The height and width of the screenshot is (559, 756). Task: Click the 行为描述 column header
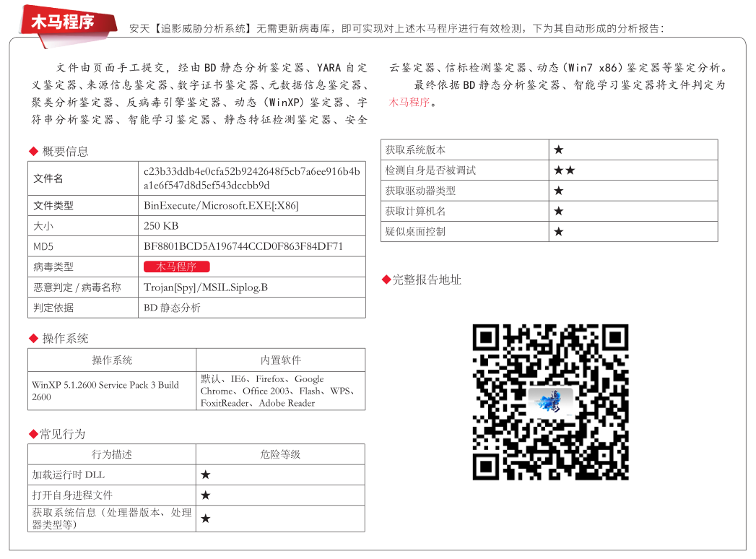tap(112, 454)
